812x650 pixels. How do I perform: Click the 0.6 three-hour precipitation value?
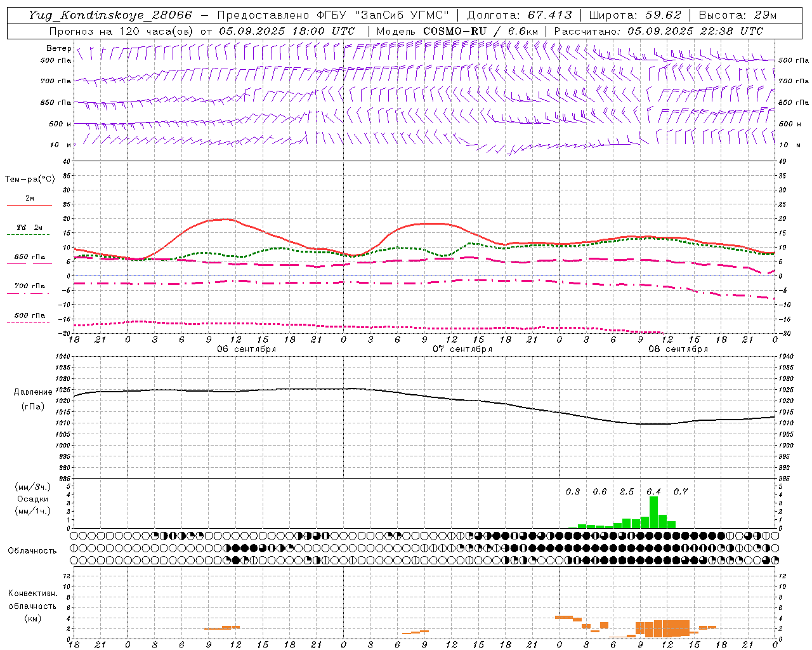tap(599, 491)
